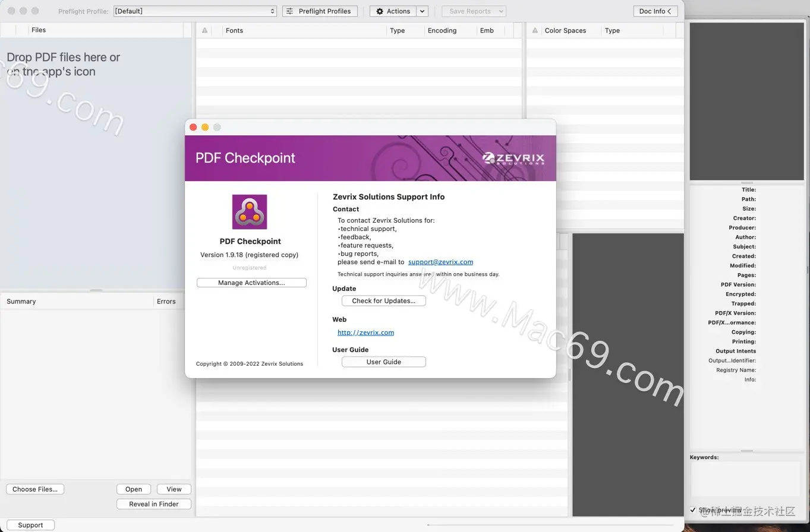810x532 pixels.
Task: Click the Open button
Action: point(134,489)
